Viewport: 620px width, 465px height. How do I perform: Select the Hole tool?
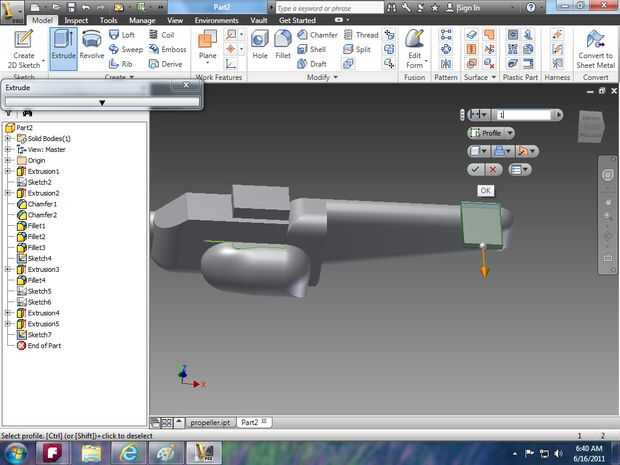(x=260, y=45)
